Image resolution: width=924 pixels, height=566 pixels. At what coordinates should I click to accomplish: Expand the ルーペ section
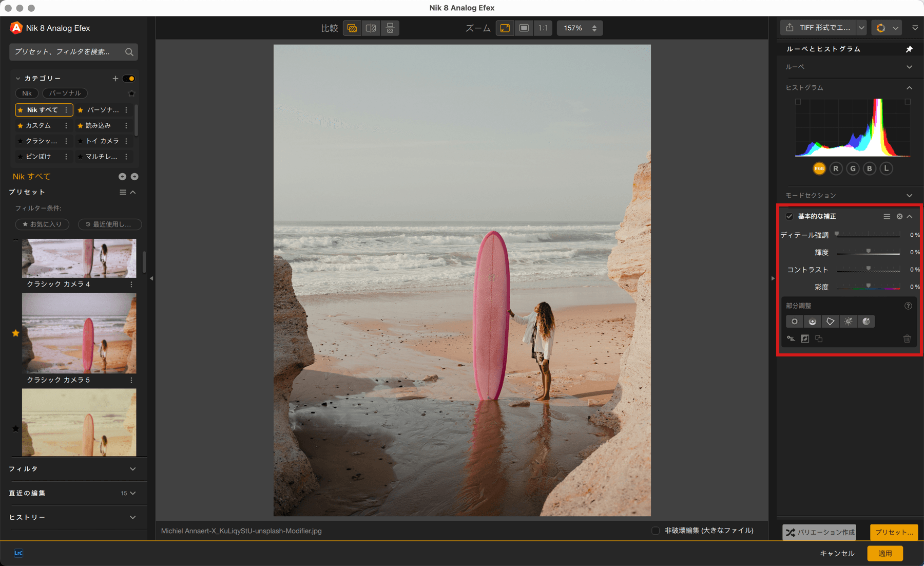909,67
